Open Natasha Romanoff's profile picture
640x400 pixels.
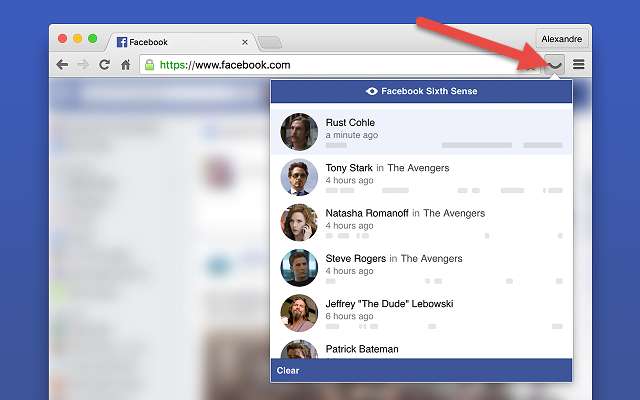(299, 222)
